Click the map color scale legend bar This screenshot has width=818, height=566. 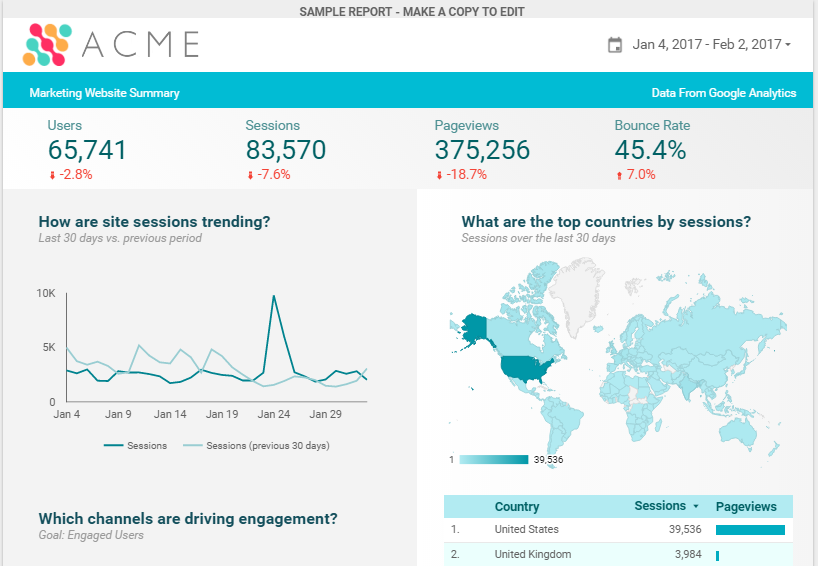(493, 460)
